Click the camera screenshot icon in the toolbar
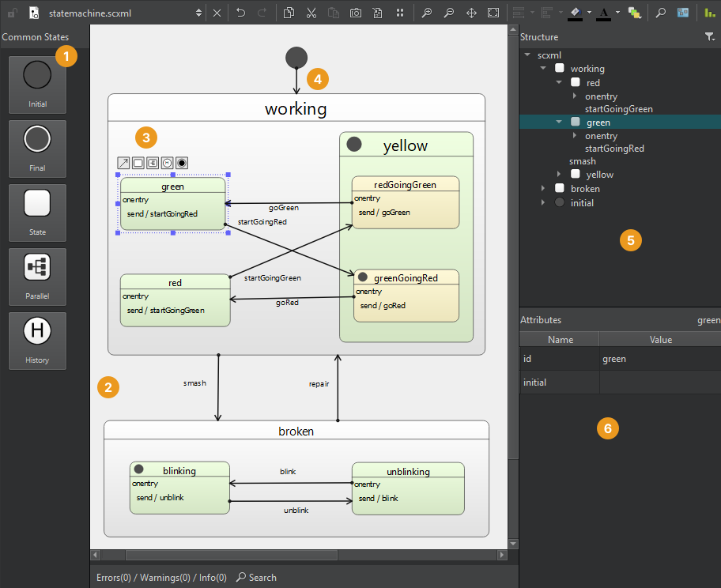Image resolution: width=721 pixels, height=588 pixels. pyautogui.click(x=356, y=13)
